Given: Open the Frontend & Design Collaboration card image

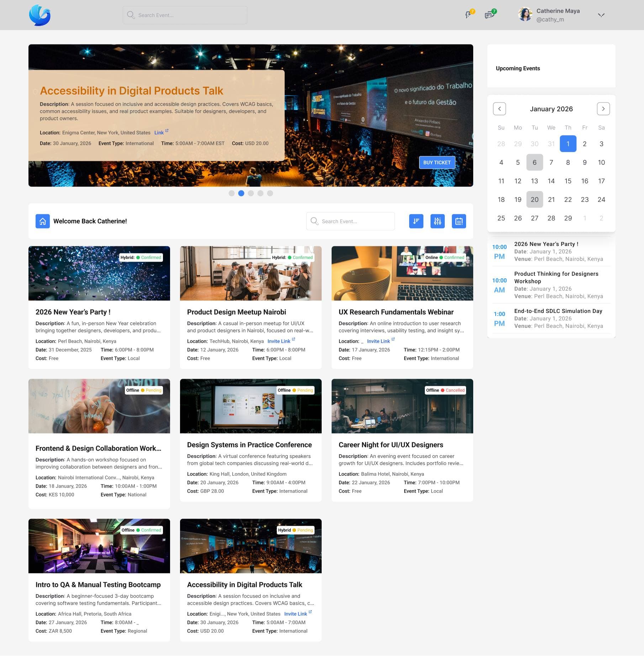Looking at the screenshot, I should (99, 406).
